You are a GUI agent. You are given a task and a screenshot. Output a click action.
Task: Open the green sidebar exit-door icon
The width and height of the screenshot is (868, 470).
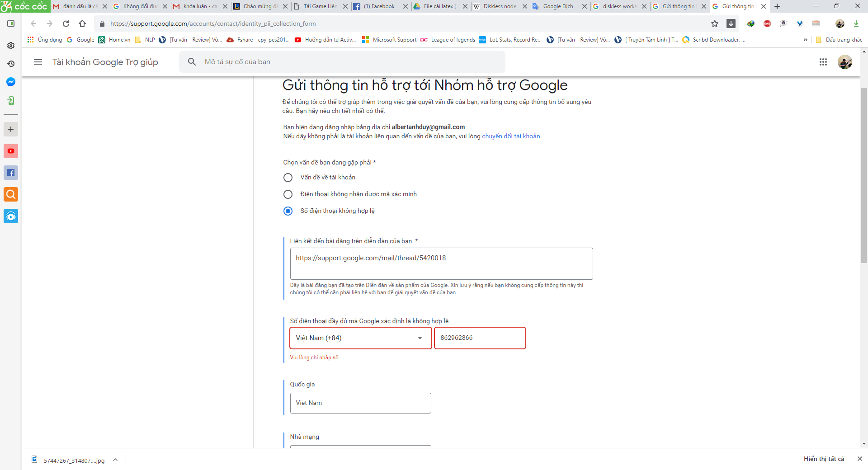pos(11,101)
